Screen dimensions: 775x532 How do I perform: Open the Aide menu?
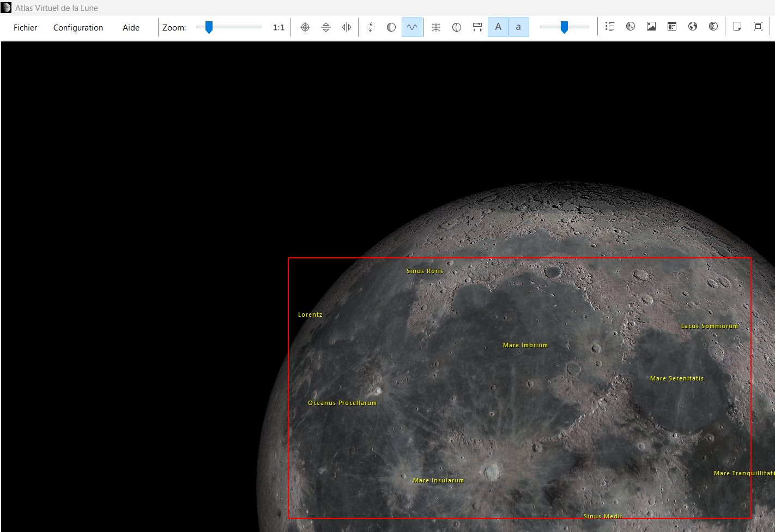pos(131,28)
